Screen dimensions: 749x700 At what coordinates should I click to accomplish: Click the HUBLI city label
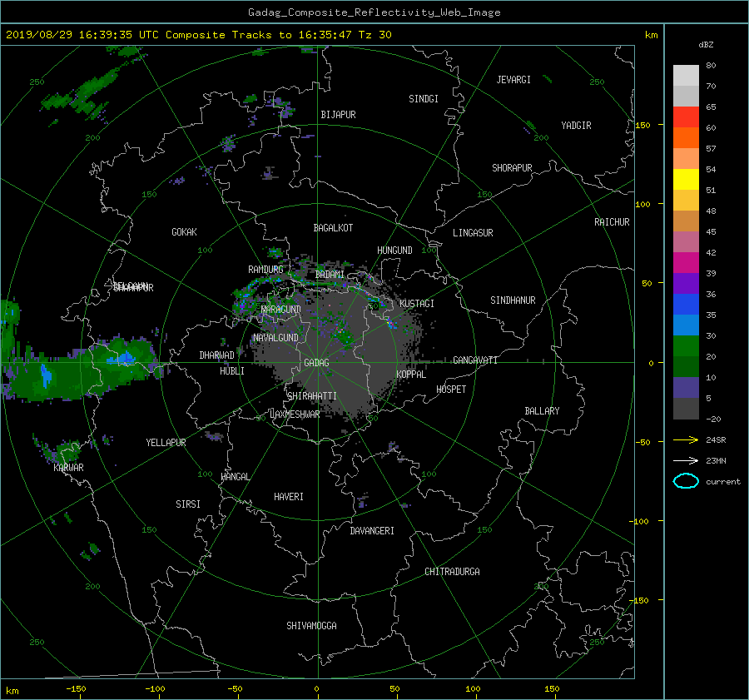[232, 371]
